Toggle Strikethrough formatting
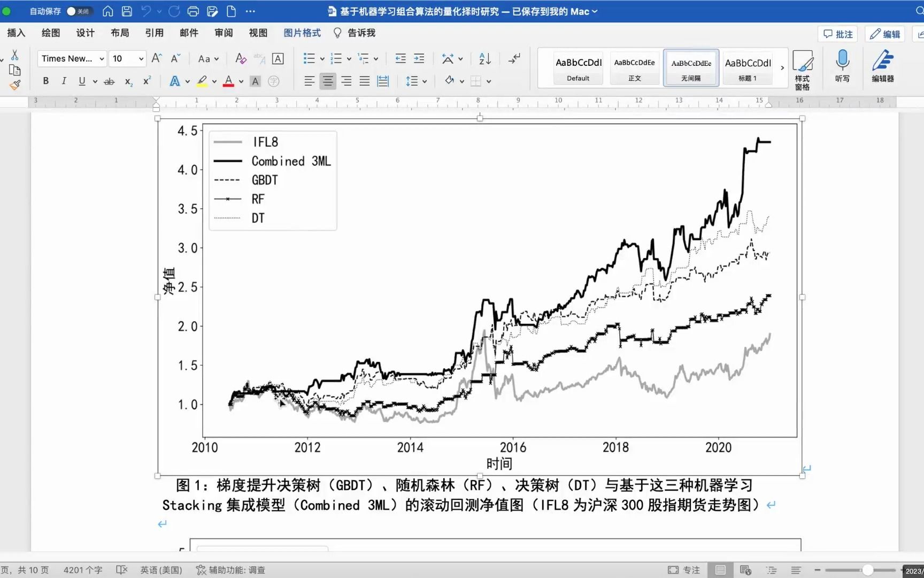This screenshot has width=924, height=578. pos(109,81)
